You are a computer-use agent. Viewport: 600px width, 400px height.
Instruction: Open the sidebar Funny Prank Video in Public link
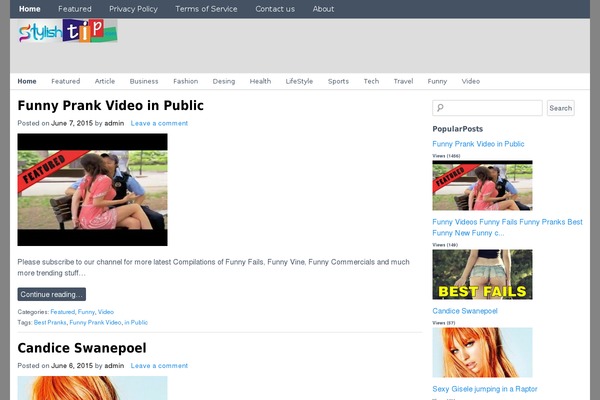tap(478, 144)
